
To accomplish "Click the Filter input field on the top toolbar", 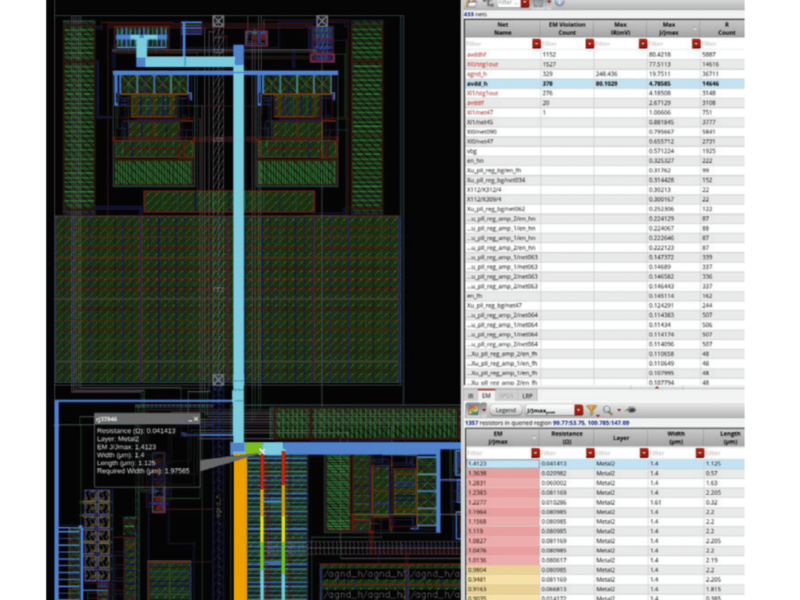I will [x=507, y=5].
